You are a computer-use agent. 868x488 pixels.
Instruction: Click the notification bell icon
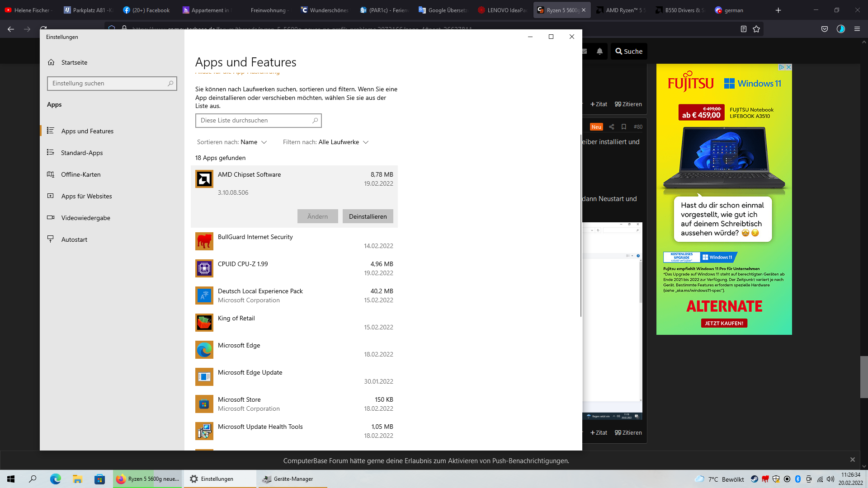(599, 52)
